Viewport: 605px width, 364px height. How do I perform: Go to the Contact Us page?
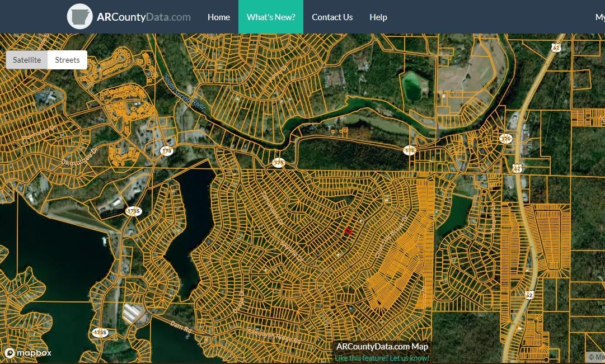tap(332, 17)
